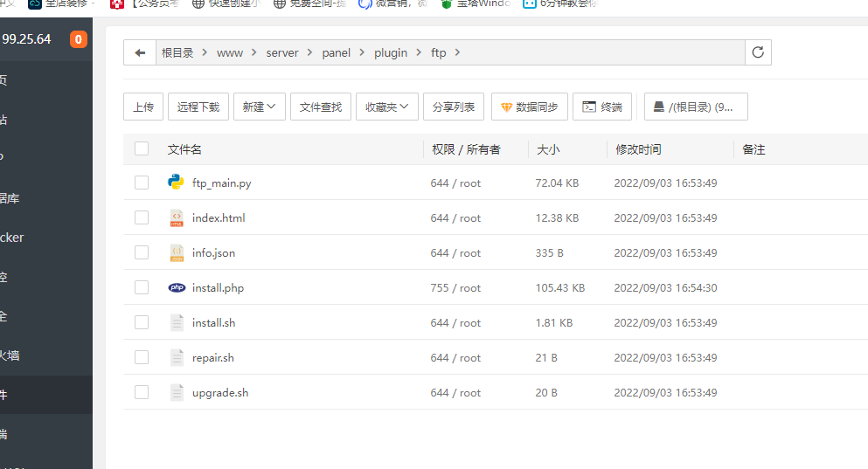
Task: Select the install.sh checkbox
Action: pos(142,322)
